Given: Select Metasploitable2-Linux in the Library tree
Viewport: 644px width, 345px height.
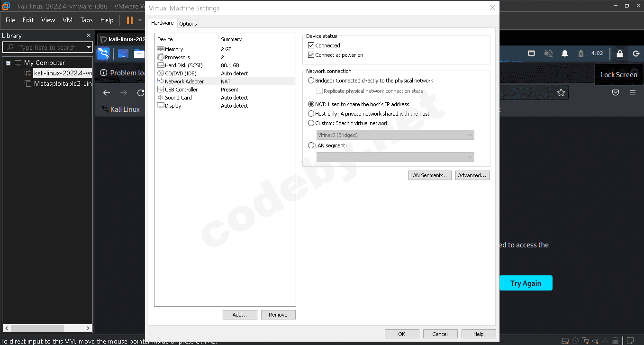Looking at the screenshot, I should click(x=63, y=83).
